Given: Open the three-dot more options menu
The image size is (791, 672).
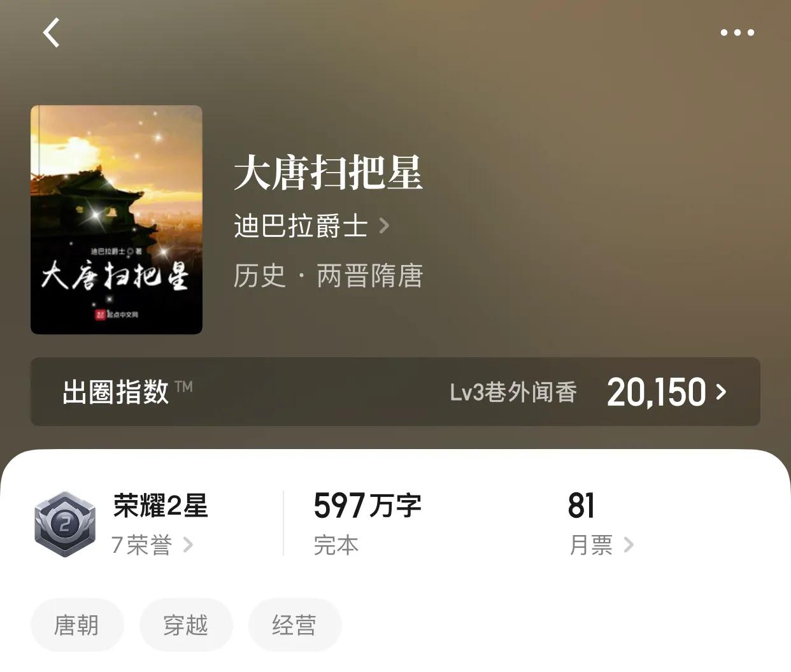Looking at the screenshot, I should 737,32.
